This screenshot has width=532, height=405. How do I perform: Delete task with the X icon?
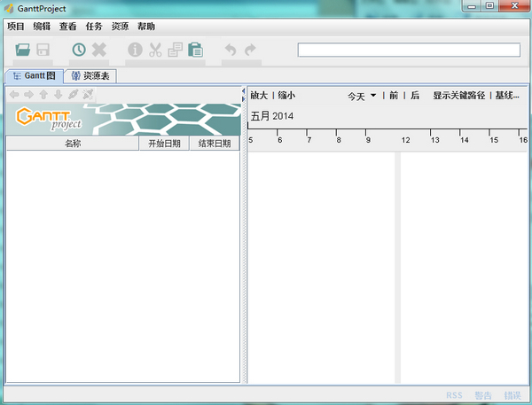tap(99, 50)
